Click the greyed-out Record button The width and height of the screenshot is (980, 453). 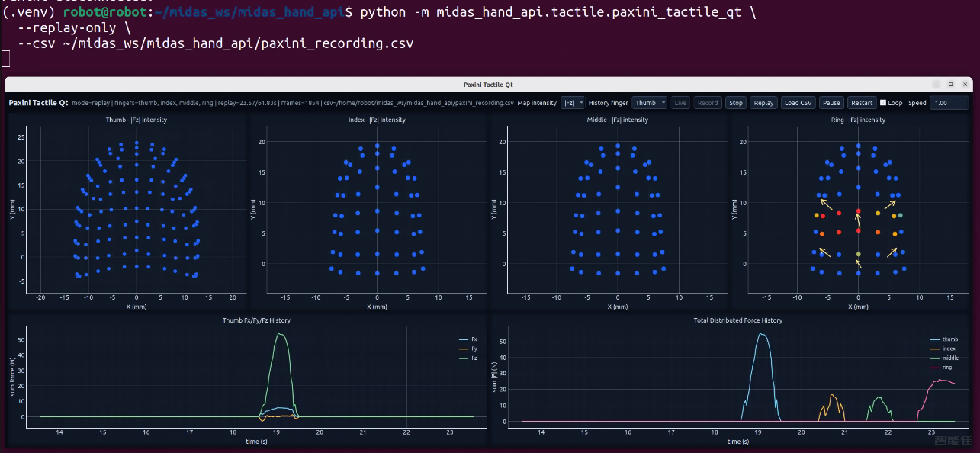tap(708, 103)
